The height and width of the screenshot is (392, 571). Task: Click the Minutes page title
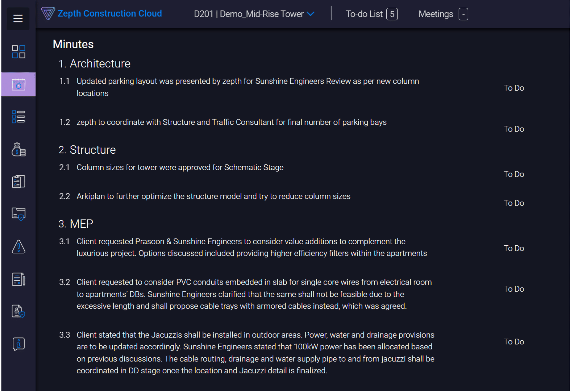[73, 44]
